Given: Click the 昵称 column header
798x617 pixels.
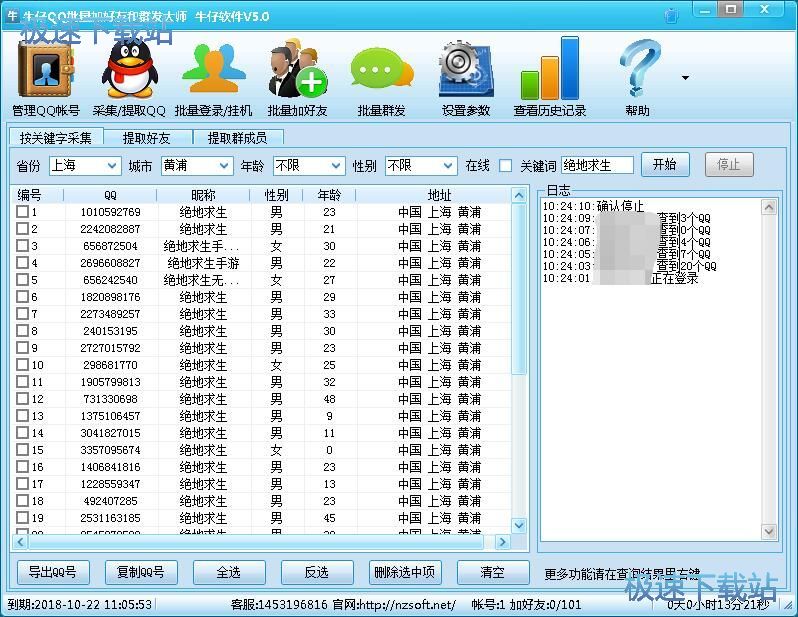Looking at the screenshot, I should [203, 195].
